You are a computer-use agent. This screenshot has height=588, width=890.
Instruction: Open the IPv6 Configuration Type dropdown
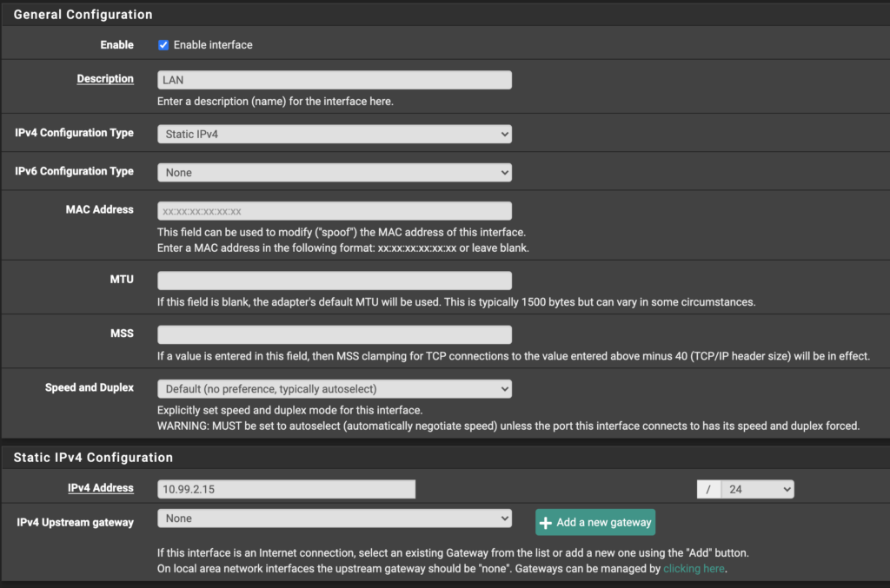click(334, 172)
